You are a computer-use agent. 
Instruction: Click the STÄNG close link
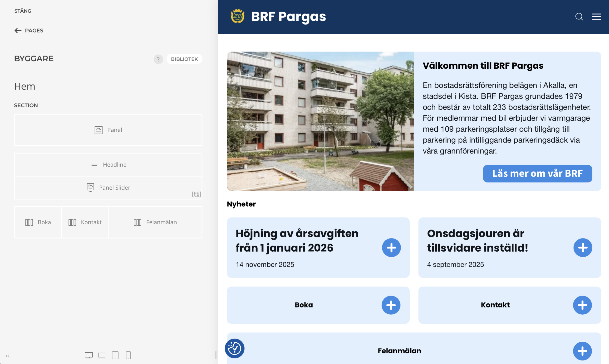pyautogui.click(x=23, y=11)
